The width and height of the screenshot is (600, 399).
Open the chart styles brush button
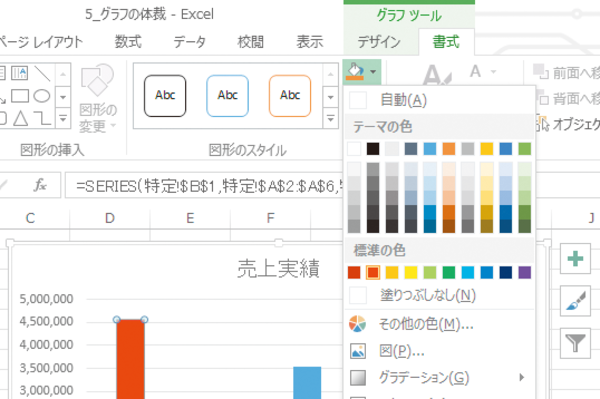(x=575, y=301)
